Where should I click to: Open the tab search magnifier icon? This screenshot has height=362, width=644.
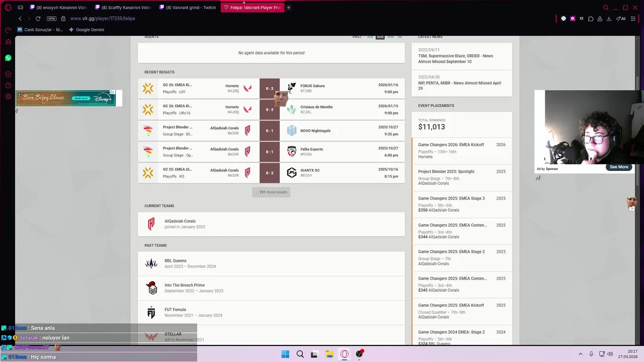(x=606, y=8)
